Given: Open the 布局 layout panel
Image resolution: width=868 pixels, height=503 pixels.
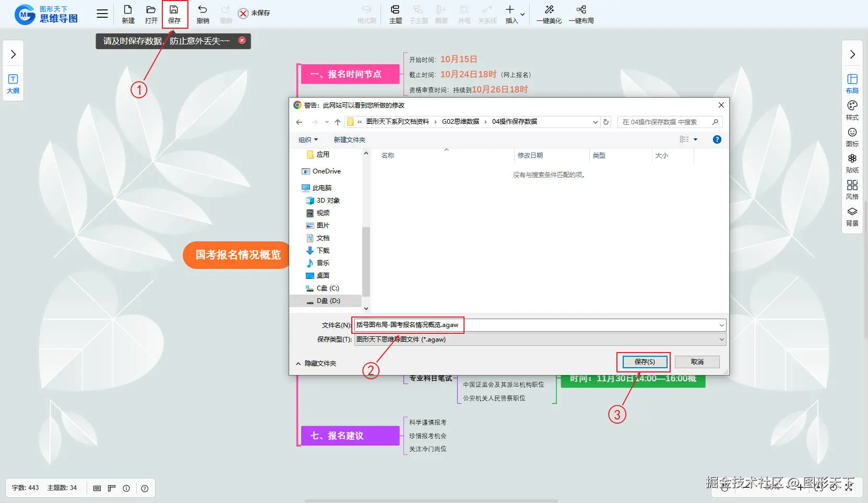Looking at the screenshot, I should [852, 84].
